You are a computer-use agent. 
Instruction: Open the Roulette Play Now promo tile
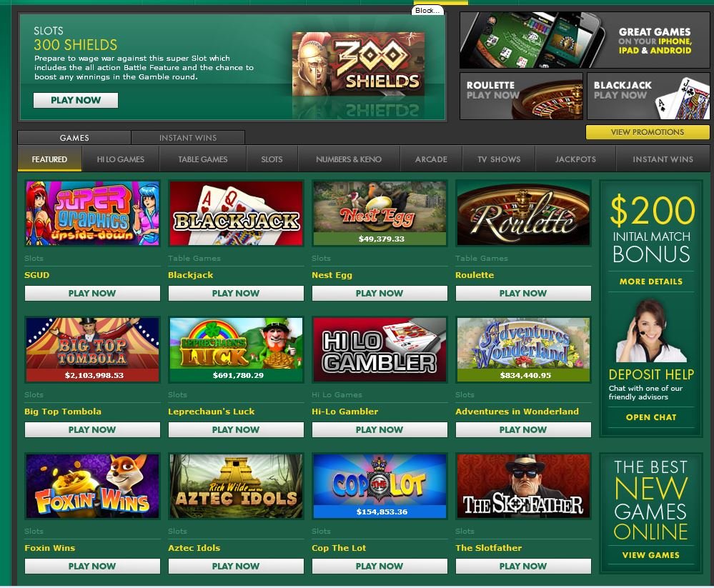[521, 96]
